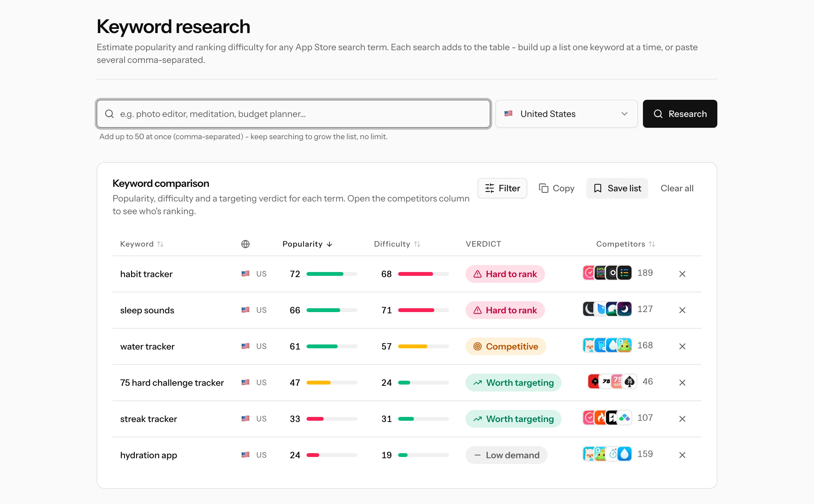This screenshot has width=814, height=504.
Task: Click the globe country column icon
Action: click(245, 244)
